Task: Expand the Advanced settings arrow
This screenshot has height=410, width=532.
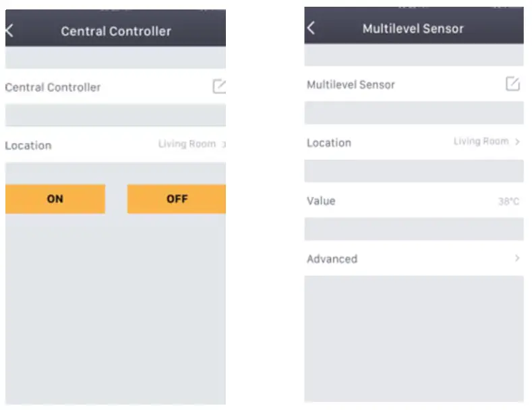Action: (517, 258)
